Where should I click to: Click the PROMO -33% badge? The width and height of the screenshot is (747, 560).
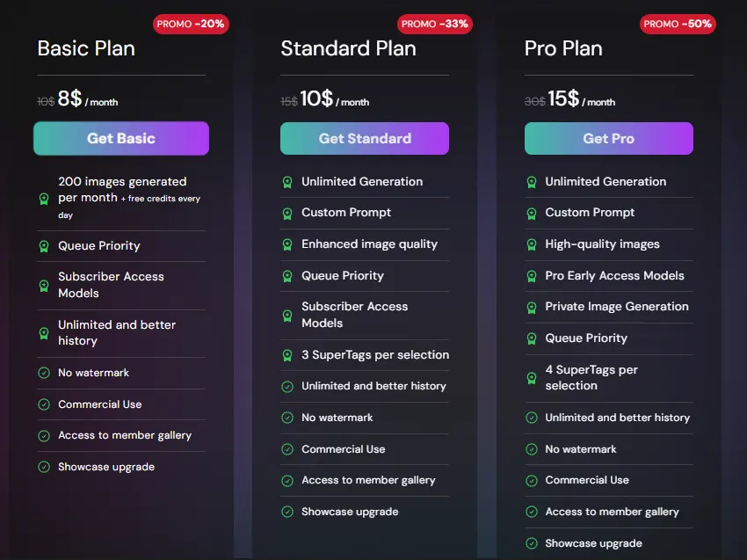(434, 24)
